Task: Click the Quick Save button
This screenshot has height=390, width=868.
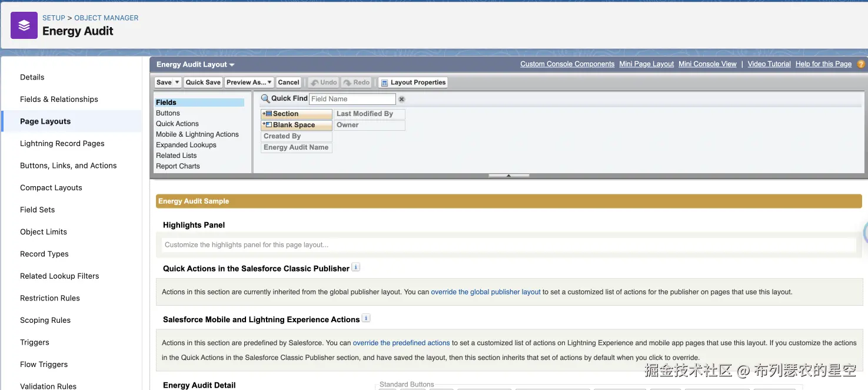Action: point(203,82)
